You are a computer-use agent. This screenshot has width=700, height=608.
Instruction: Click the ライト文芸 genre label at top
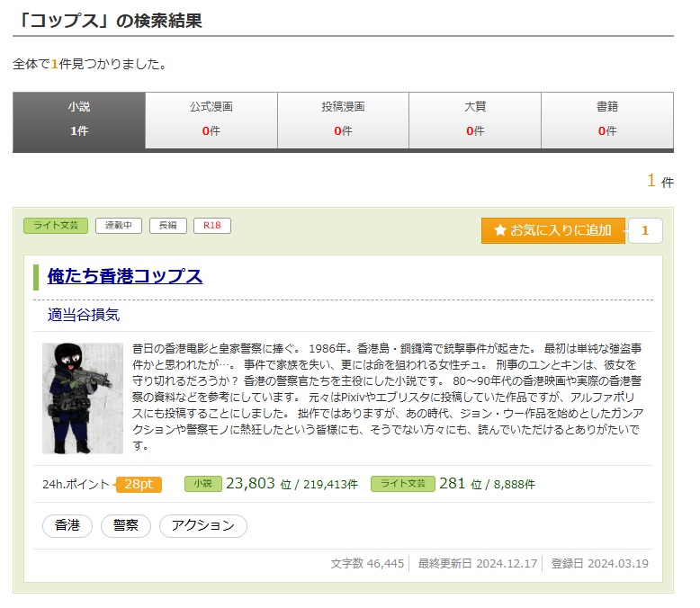coord(56,226)
